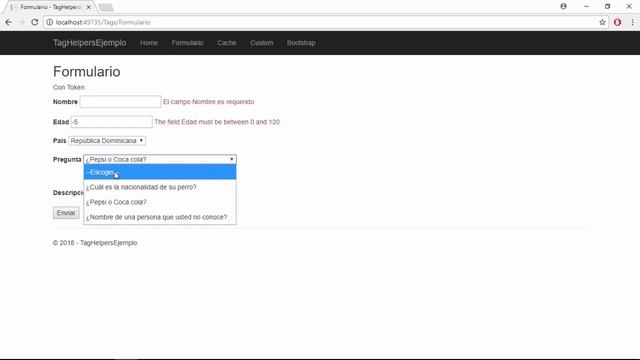The image size is (640, 360).
Task: Choose ¿Cuál es la nacionalidad de su perro?
Action: 160,187
